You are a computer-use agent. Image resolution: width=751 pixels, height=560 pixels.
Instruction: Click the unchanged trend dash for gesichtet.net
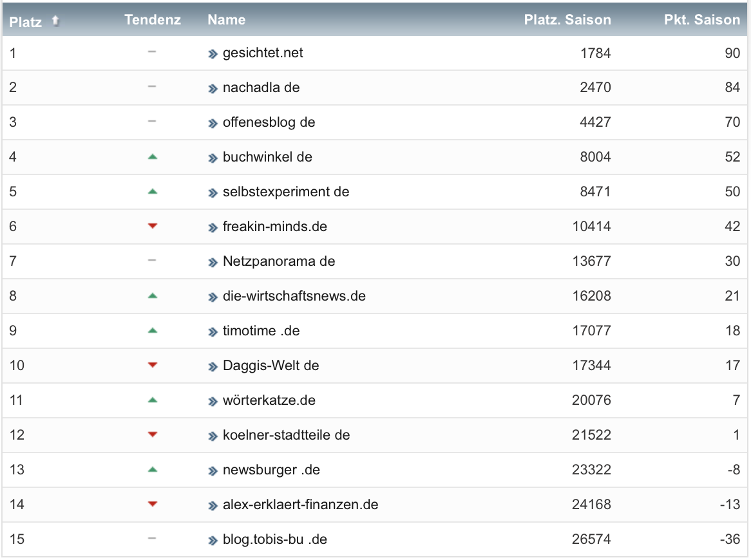pos(152,51)
